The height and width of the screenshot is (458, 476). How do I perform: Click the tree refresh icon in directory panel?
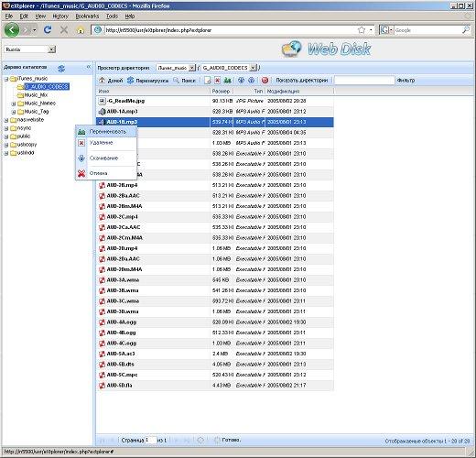click(61, 69)
